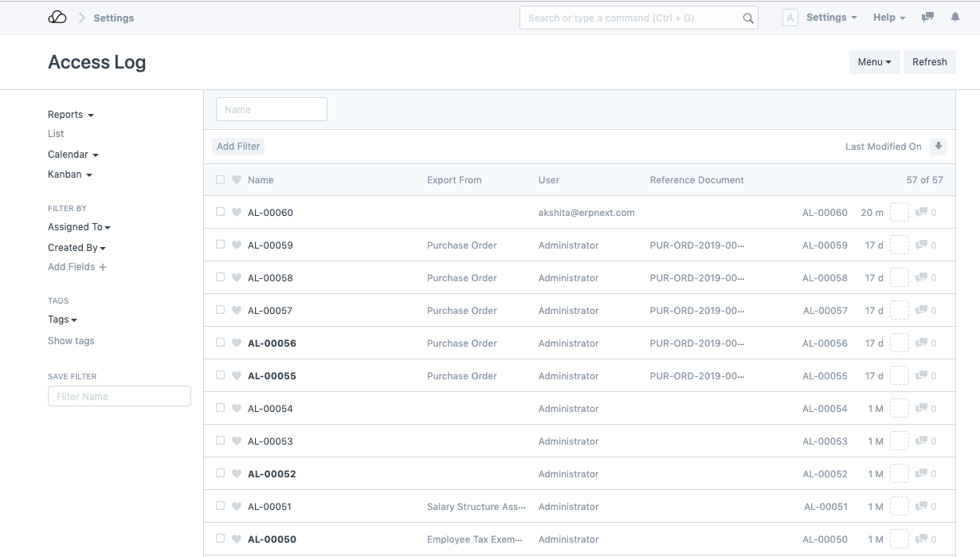980x557 pixels.
Task: Open the Settings menu in top navbar
Action: pos(831,18)
